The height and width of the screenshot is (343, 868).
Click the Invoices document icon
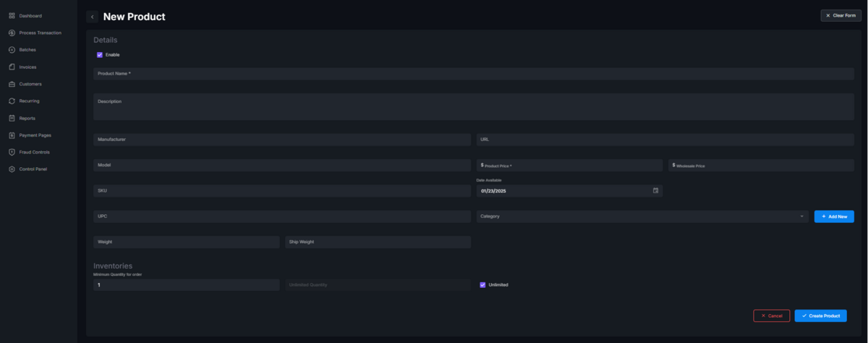tap(12, 67)
